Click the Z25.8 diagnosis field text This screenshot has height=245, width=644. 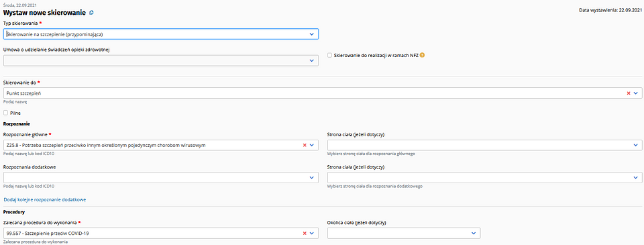[x=106, y=145]
